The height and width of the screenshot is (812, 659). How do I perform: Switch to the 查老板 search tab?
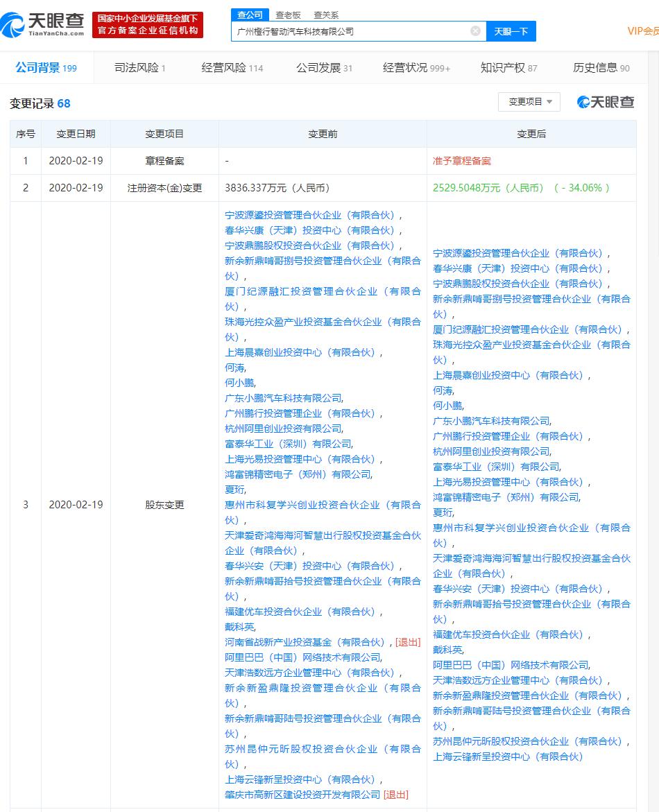286,15
